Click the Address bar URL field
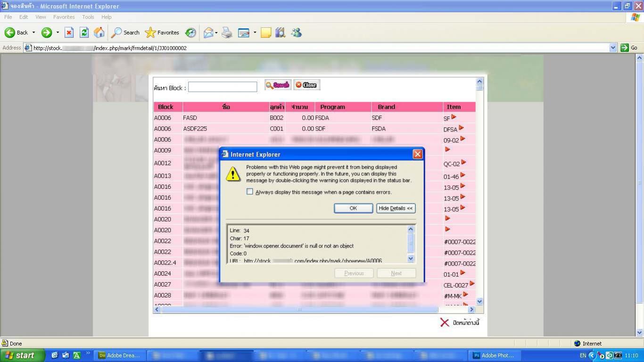644x362 pixels. pyautogui.click(x=317, y=48)
